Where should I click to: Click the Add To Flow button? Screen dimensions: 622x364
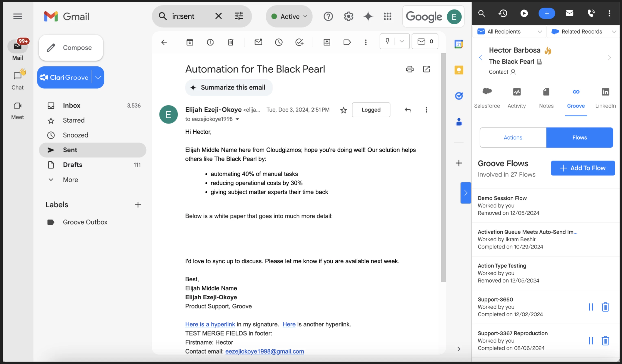(x=583, y=168)
